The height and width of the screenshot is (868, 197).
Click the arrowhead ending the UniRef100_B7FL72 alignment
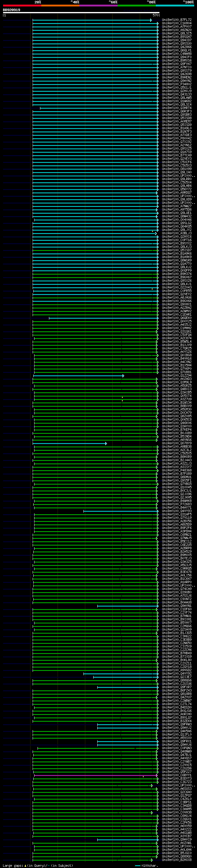pyautogui.click(x=151, y=20)
